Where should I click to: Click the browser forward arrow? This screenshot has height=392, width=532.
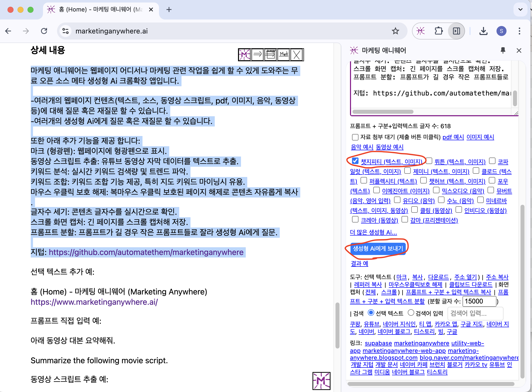pos(26,31)
